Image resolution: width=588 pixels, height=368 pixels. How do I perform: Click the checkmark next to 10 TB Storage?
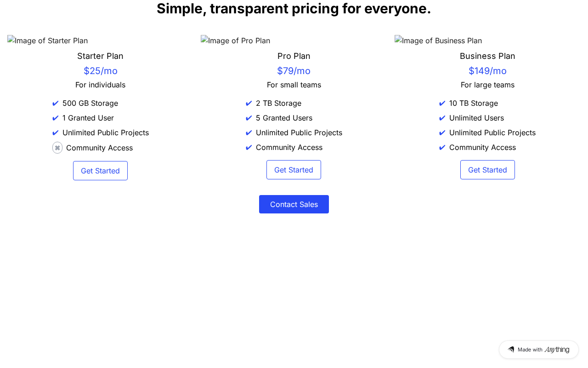coord(442,103)
